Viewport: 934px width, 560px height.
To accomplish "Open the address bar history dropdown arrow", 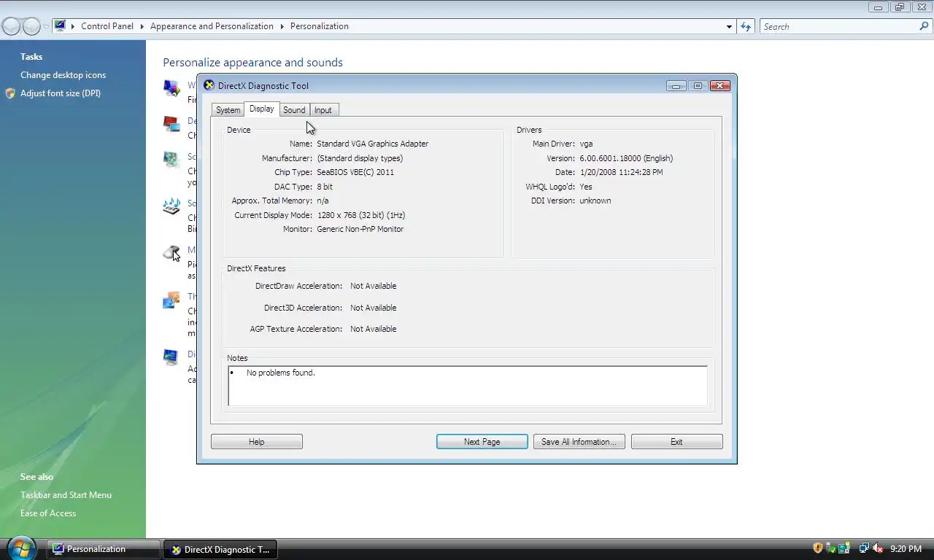I will pos(729,26).
